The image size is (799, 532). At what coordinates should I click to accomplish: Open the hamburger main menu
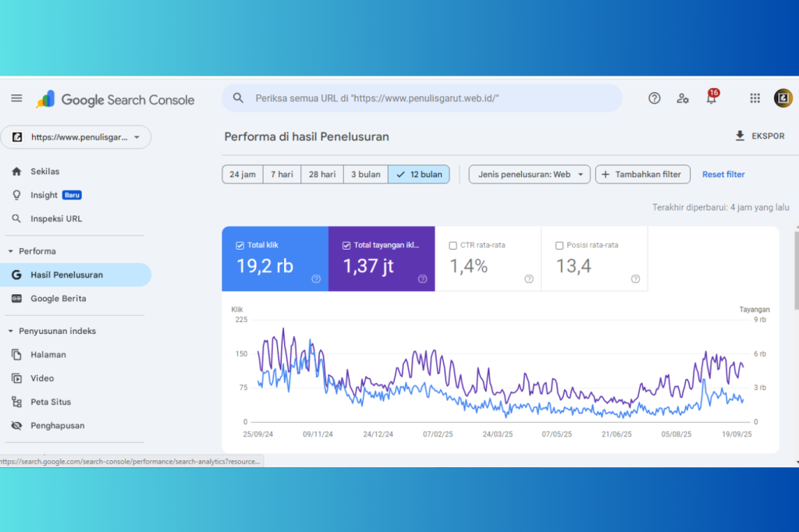[x=16, y=98]
